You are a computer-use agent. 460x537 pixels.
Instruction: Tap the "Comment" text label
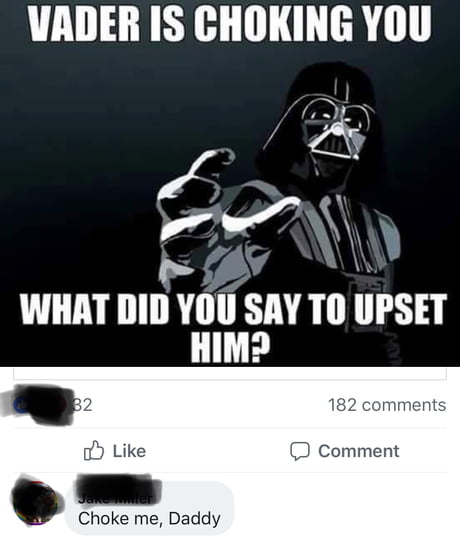click(359, 451)
